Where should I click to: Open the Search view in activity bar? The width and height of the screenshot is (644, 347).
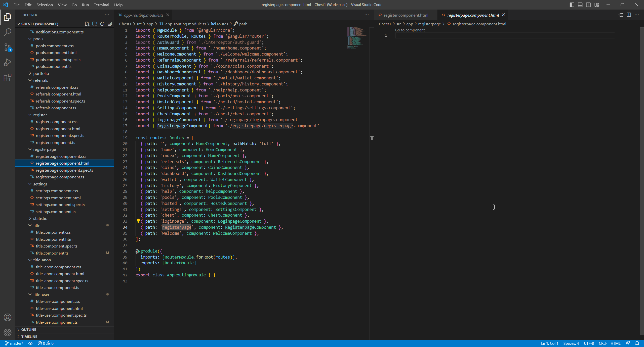[8, 32]
